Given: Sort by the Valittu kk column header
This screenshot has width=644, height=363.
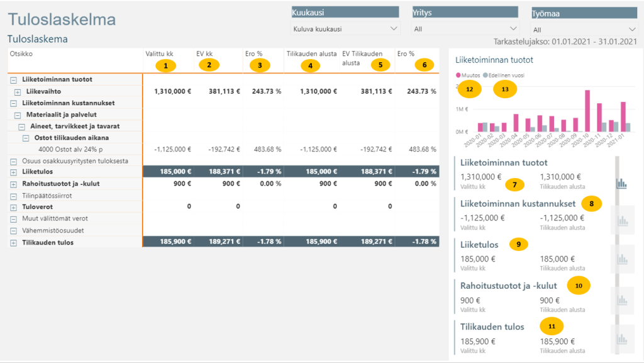Looking at the screenshot, I should pyautogui.click(x=159, y=53).
